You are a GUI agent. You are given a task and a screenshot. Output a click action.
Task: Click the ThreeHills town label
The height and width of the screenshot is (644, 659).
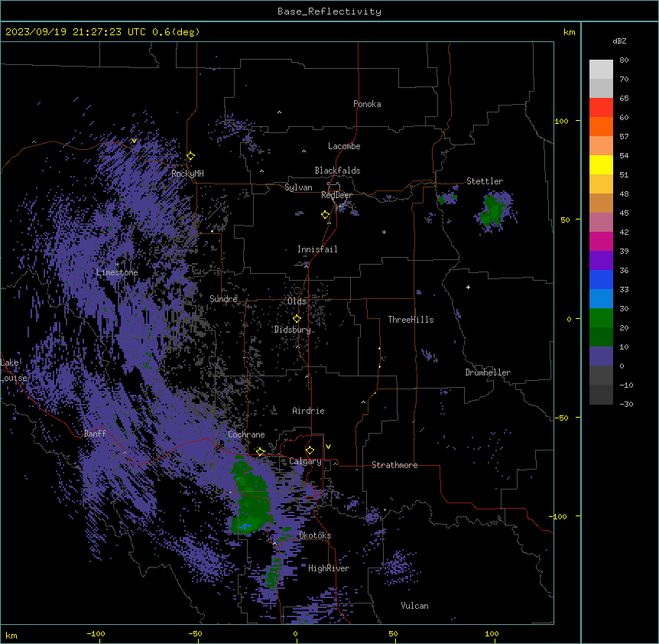pyautogui.click(x=411, y=320)
